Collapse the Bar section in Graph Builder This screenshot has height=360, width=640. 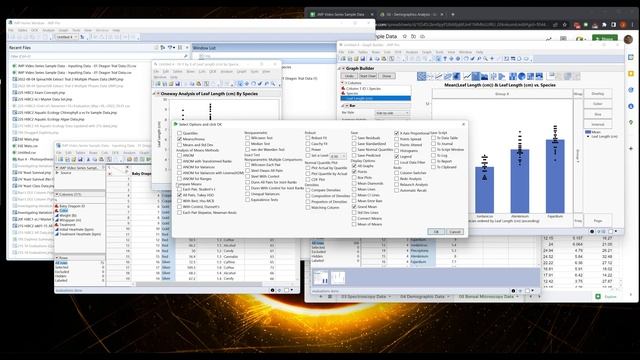tap(343, 106)
